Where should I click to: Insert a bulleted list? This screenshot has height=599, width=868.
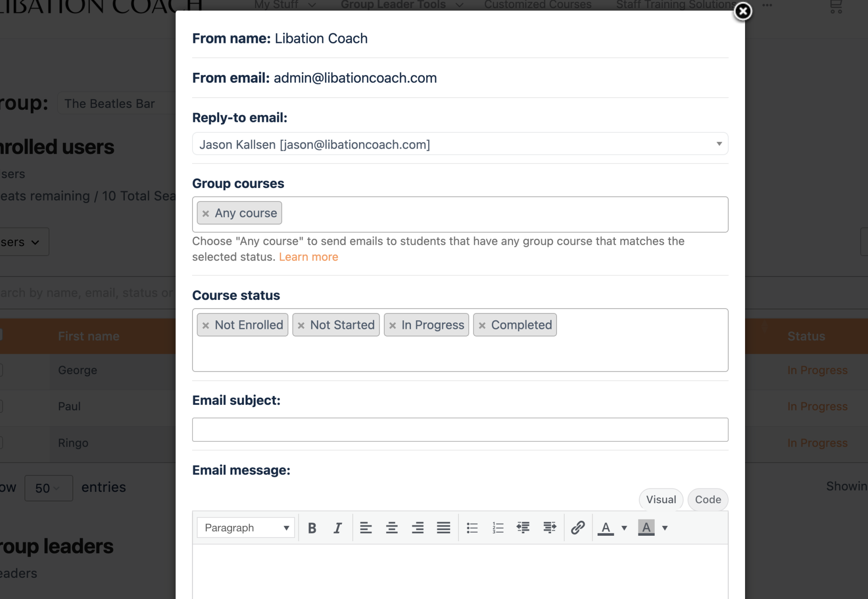point(472,528)
